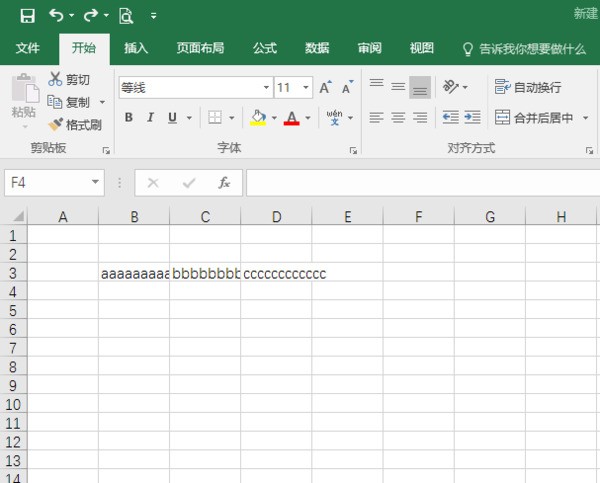Select cell B3 containing aaaaaaaaa
The width and height of the screenshot is (600, 483).
(134, 273)
